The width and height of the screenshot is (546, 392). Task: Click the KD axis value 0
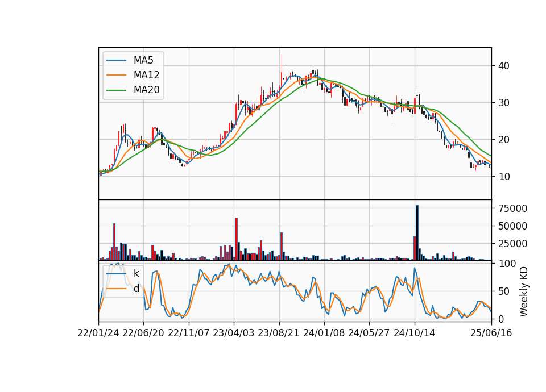click(x=502, y=319)
